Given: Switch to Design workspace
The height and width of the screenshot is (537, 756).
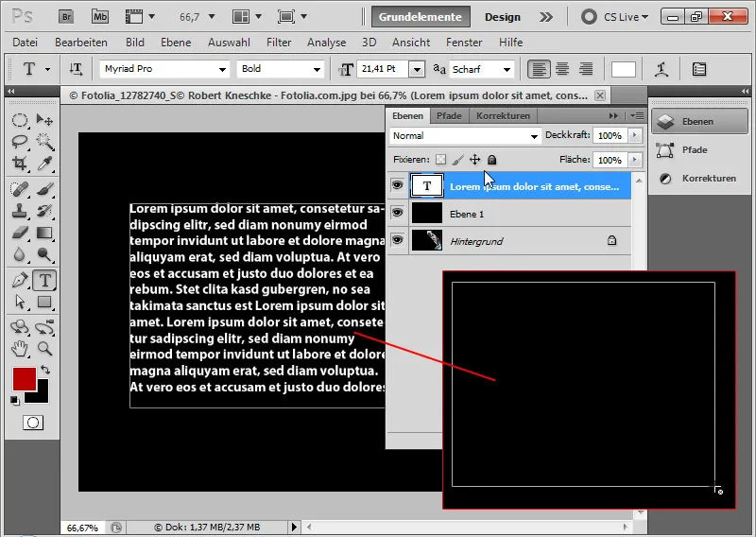Looking at the screenshot, I should click(x=503, y=17).
